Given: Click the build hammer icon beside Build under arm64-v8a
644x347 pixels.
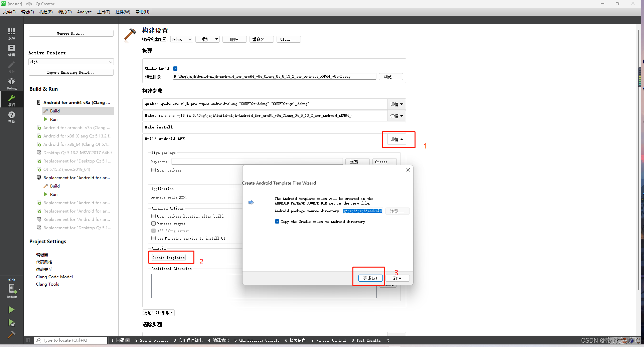Looking at the screenshot, I should pos(46,111).
